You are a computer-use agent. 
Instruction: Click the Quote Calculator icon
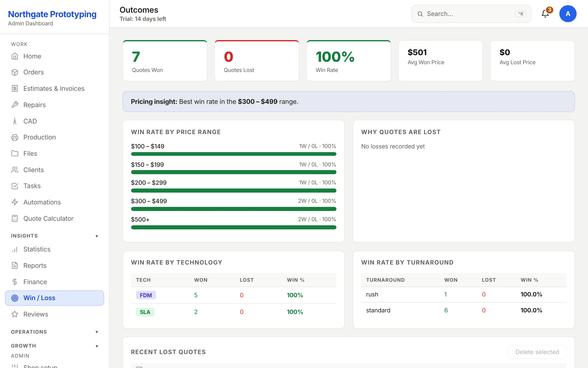15,219
